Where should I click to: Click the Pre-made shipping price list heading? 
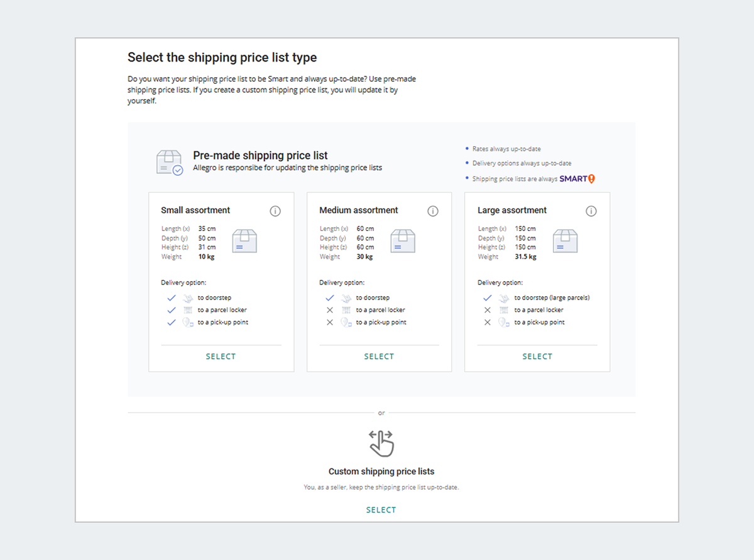(260, 156)
